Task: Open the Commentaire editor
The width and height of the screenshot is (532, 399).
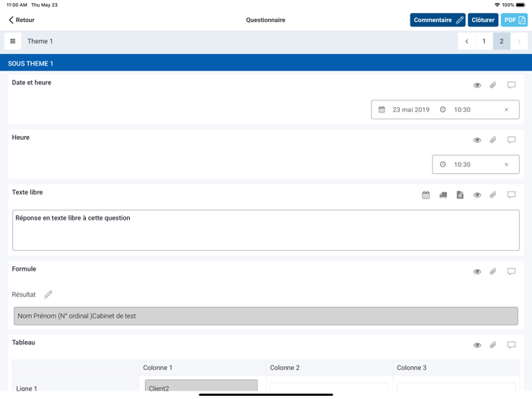Action: point(437,20)
